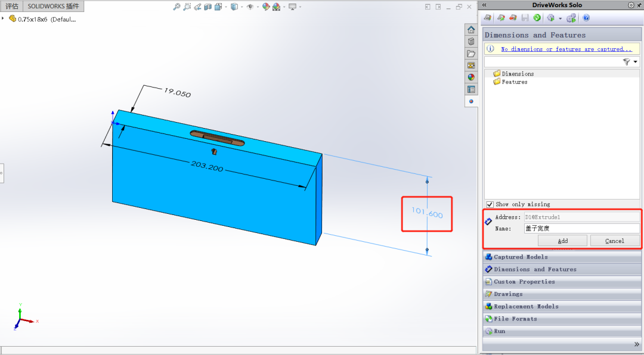Open DriveWorks Solo settings gear
This screenshot has width=644, height=355.
(631, 5)
